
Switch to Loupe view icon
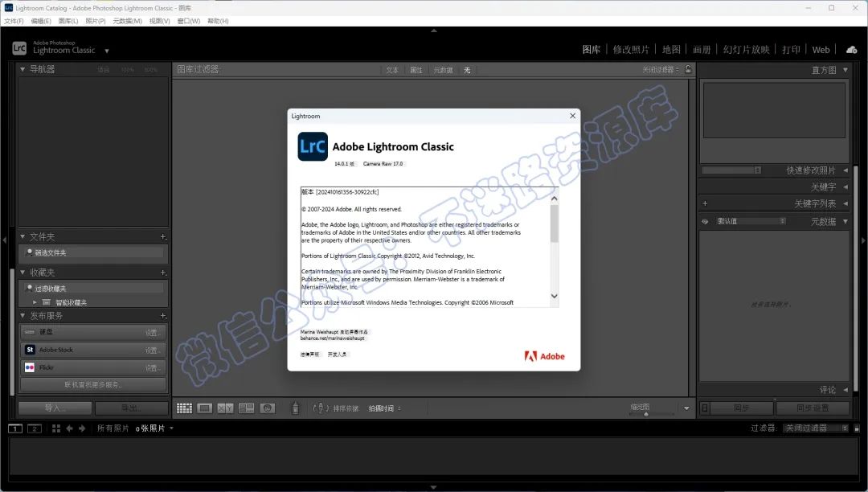click(x=205, y=408)
